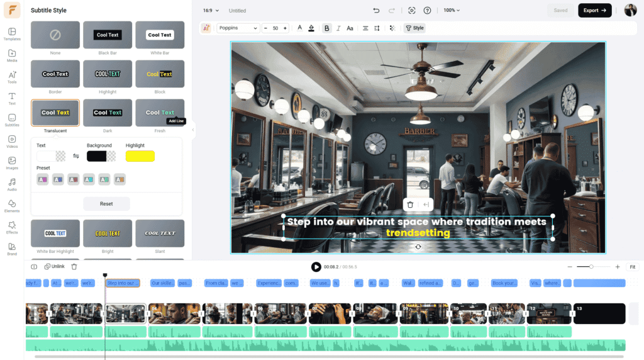Screen dimensions: 644x360
Task: Select the Slant subtitle style
Action: (160, 233)
